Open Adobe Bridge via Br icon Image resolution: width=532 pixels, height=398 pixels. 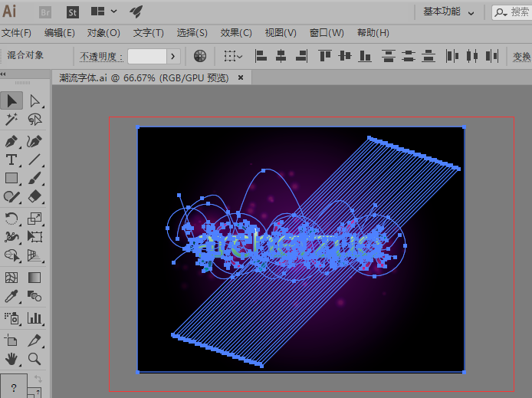click(45, 12)
